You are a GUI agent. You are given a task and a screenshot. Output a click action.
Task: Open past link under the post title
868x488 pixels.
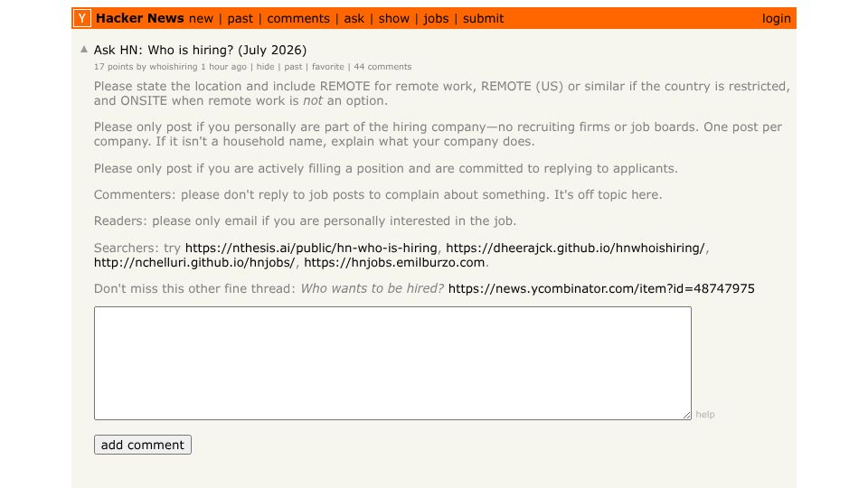[293, 66]
